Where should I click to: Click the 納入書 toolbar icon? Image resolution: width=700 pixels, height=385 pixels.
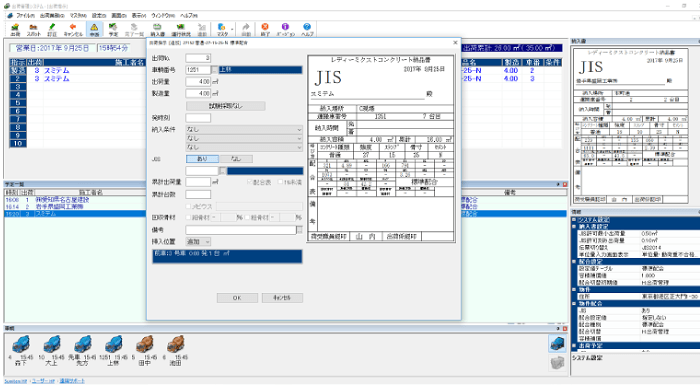pyautogui.click(x=157, y=29)
